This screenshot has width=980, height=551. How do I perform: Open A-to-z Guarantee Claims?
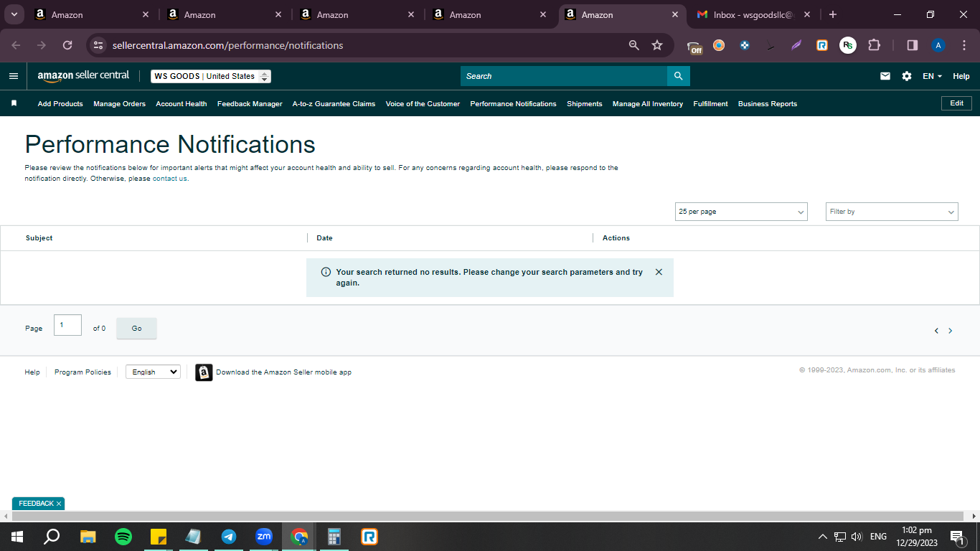pyautogui.click(x=334, y=104)
